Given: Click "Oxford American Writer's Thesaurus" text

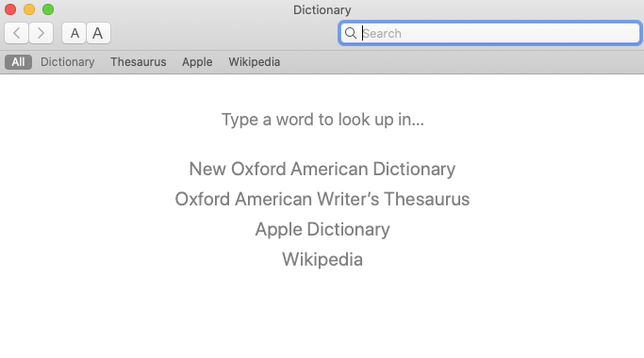Looking at the screenshot, I should coord(322,199).
